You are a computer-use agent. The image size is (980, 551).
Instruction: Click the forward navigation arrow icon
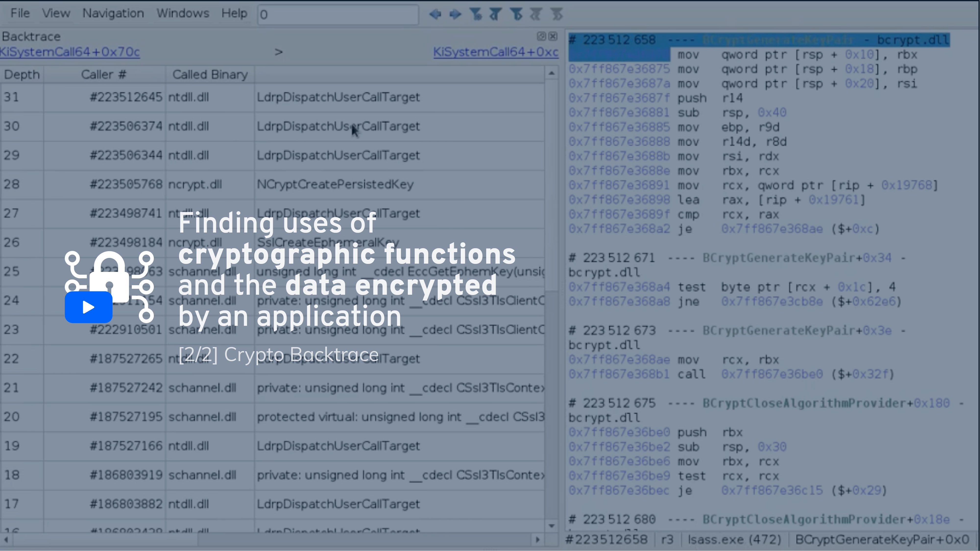(x=455, y=14)
